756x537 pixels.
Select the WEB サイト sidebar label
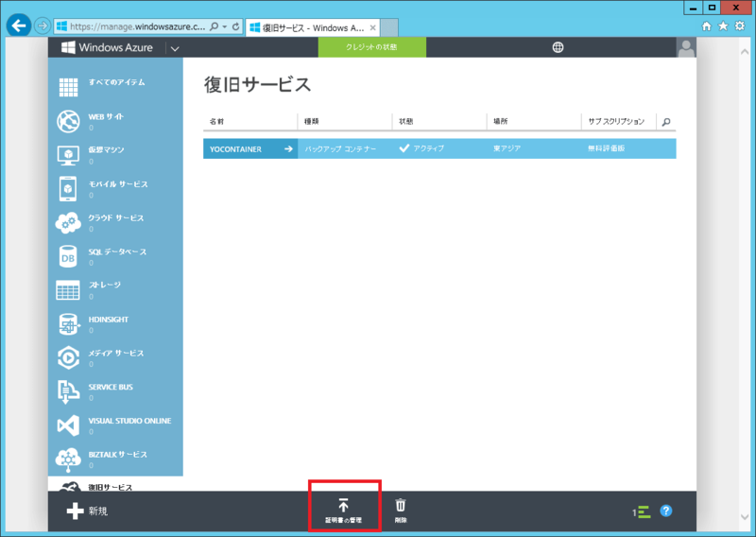(106, 117)
